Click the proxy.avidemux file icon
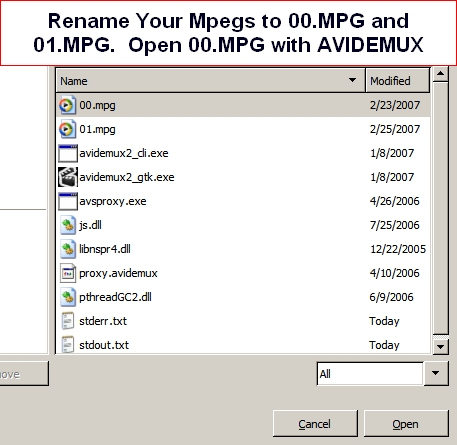This screenshot has height=445, width=457. click(x=68, y=273)
